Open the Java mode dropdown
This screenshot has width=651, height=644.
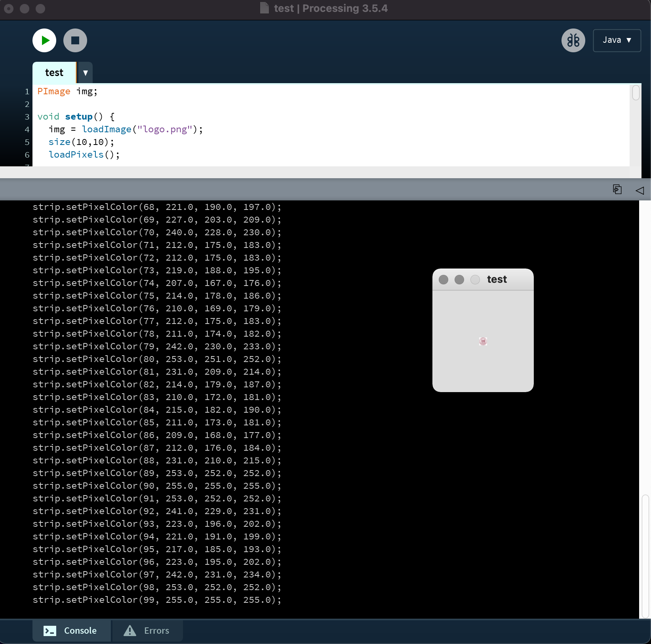coord(617,40)
